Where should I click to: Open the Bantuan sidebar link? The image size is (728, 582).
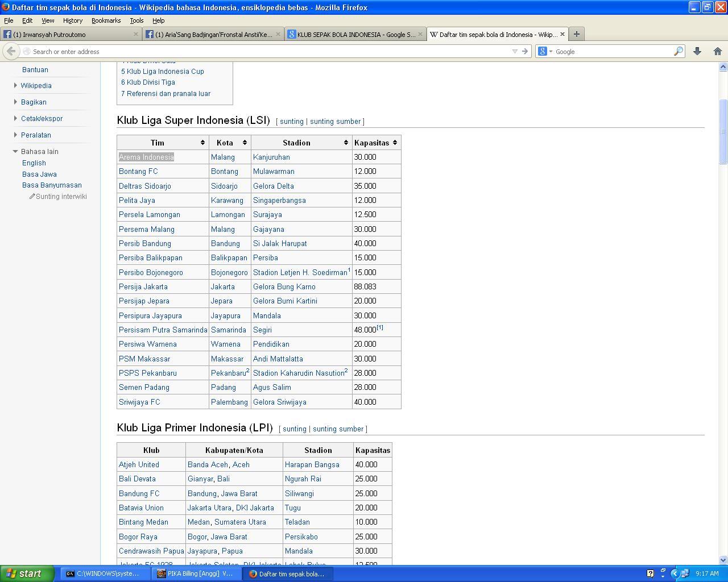[x=35, y=69]
